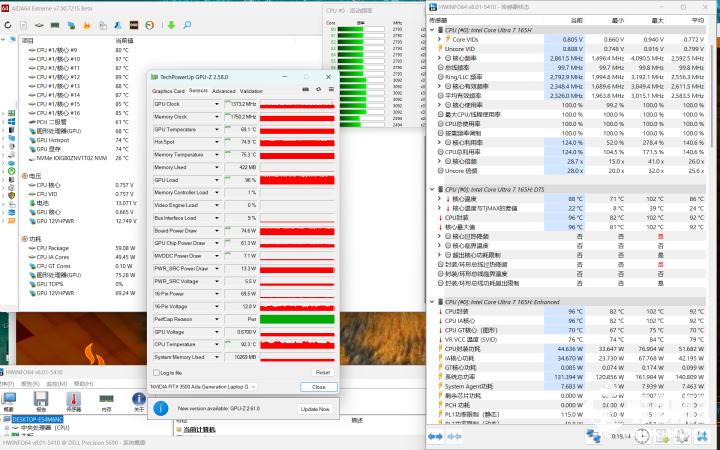
Task: Click the GPU-Z refresh icon
Action: tap(318, 90)
